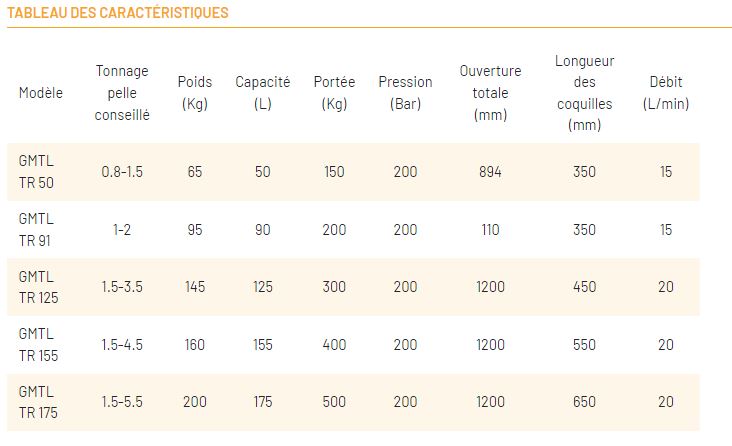
Task: Select the 145 weight value cell
Action: click(194, 287)
